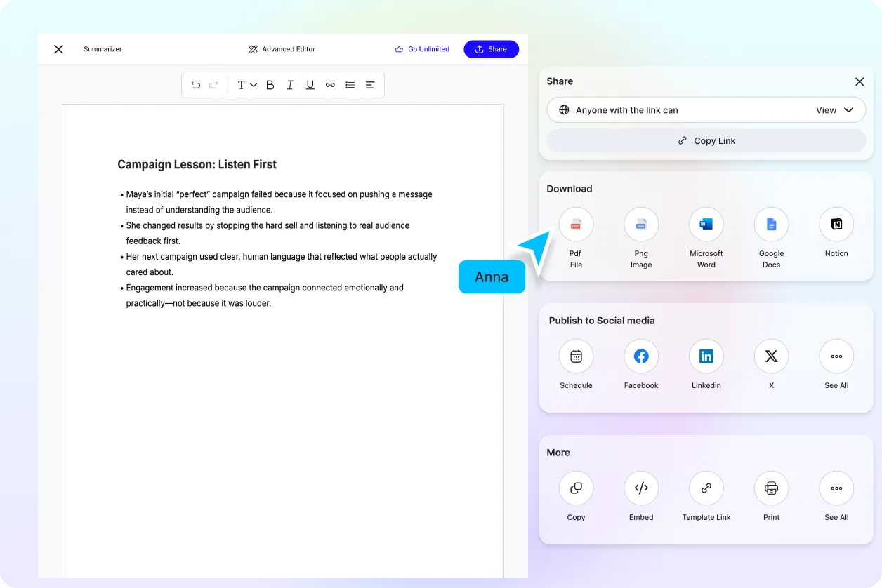Open the Schedule posting tool

point(576,356)
